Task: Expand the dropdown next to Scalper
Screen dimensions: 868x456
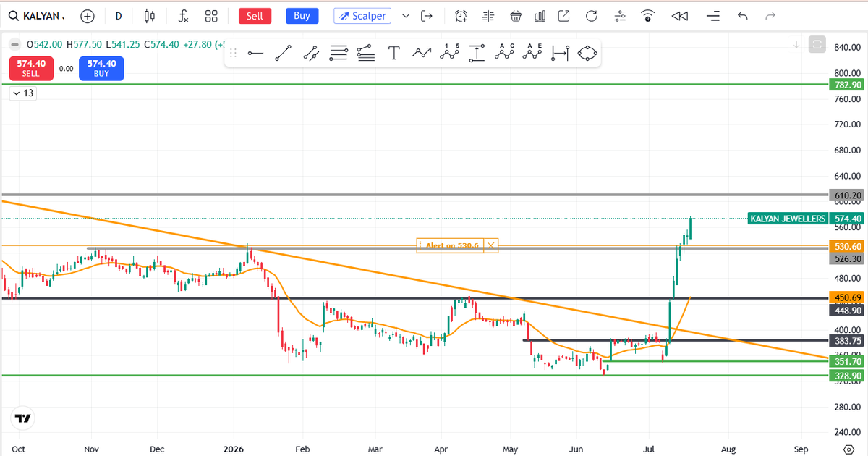Action: (405, 16)
